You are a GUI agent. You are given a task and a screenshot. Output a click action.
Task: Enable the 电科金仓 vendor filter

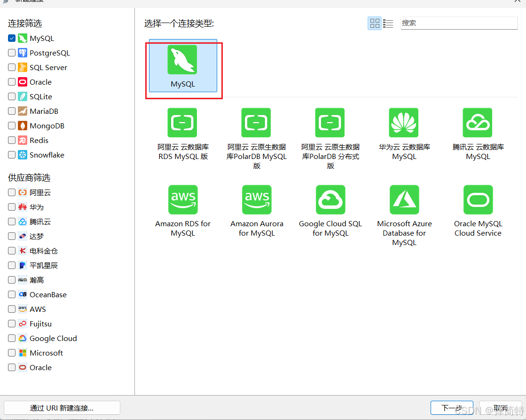tap(12, 251)
